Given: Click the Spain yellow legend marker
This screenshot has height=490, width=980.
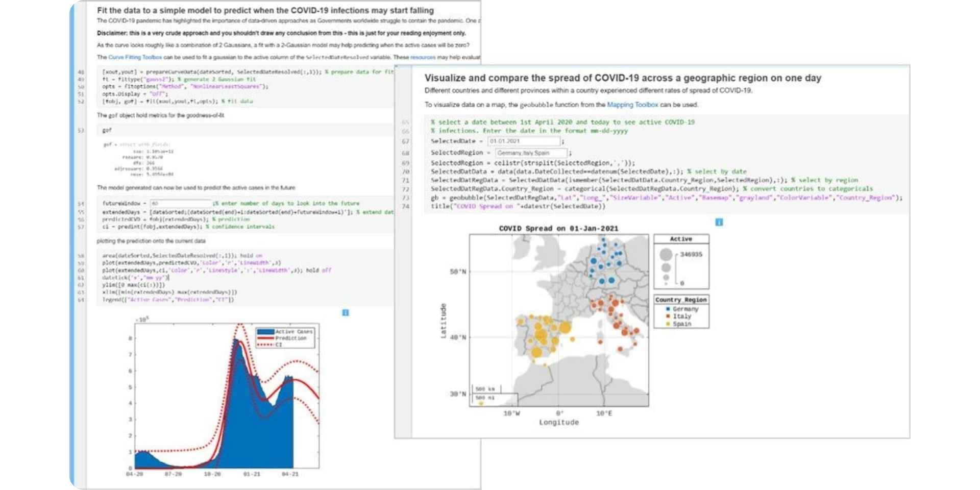Looking at the screenshot, I should pyautogui.click(x=668, y=324).
